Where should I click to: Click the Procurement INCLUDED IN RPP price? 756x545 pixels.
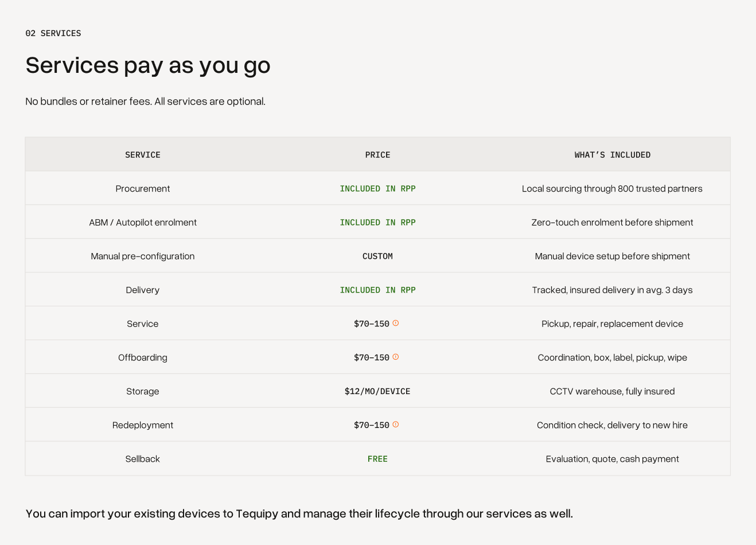pos(377,189)
